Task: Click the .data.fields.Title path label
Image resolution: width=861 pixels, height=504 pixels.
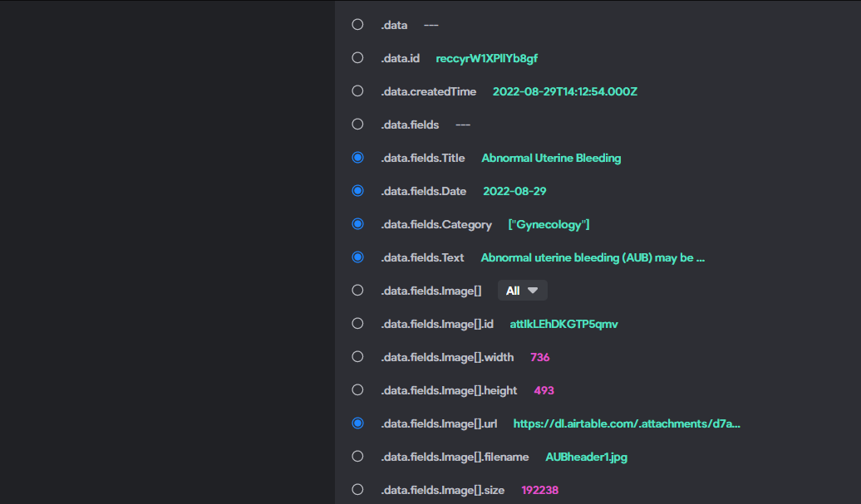Action: [x=423, y=158]
